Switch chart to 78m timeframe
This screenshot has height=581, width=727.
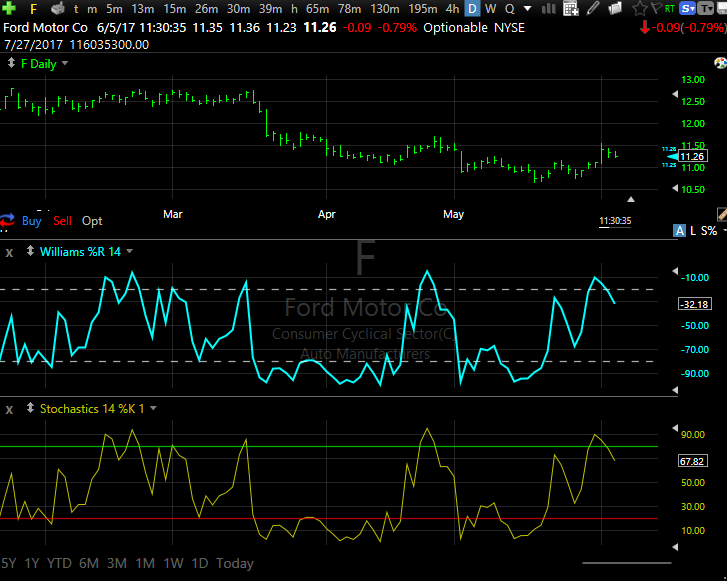349,9
